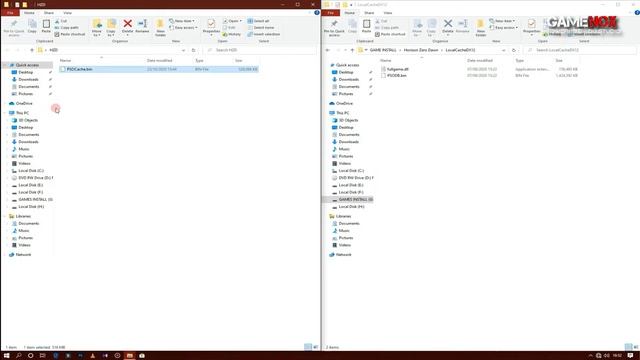The height and width of the screenshot is (360, 640).
Task: Click Select none in the HDD window
Action: (260, 27)
